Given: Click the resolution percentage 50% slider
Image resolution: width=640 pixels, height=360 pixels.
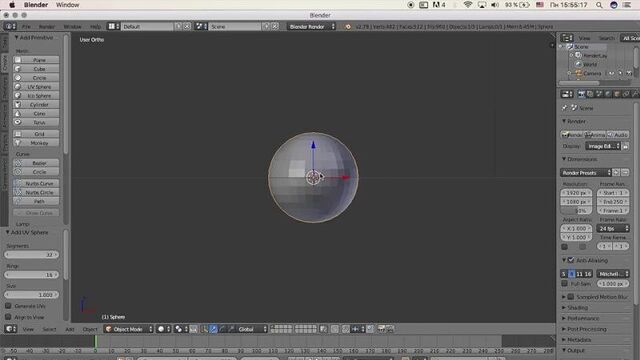Looking at the screenshot, I should [576, 211].
